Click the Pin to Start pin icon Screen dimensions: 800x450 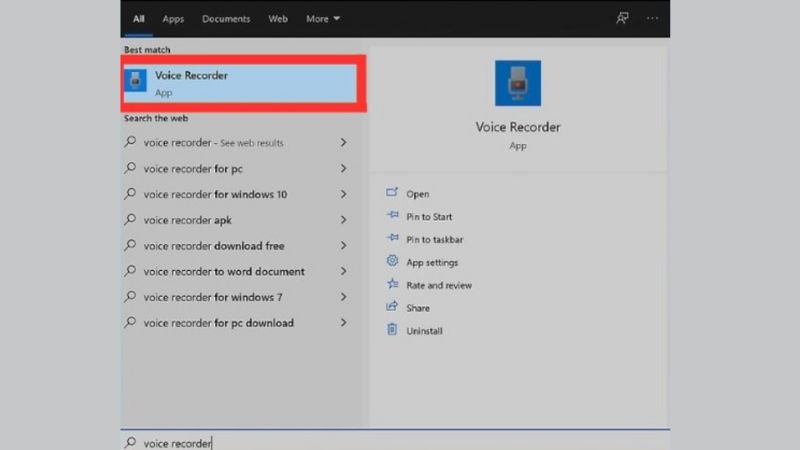point(392,217)
